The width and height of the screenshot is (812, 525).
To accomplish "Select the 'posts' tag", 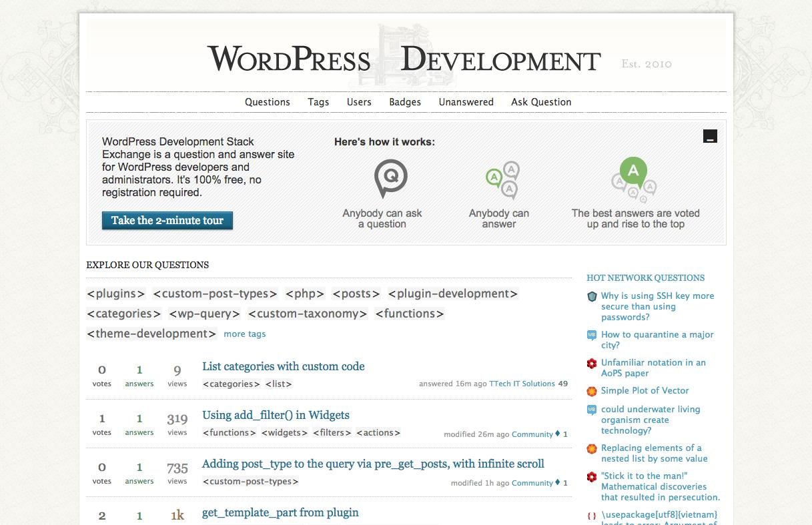I will tap(356, 294).
